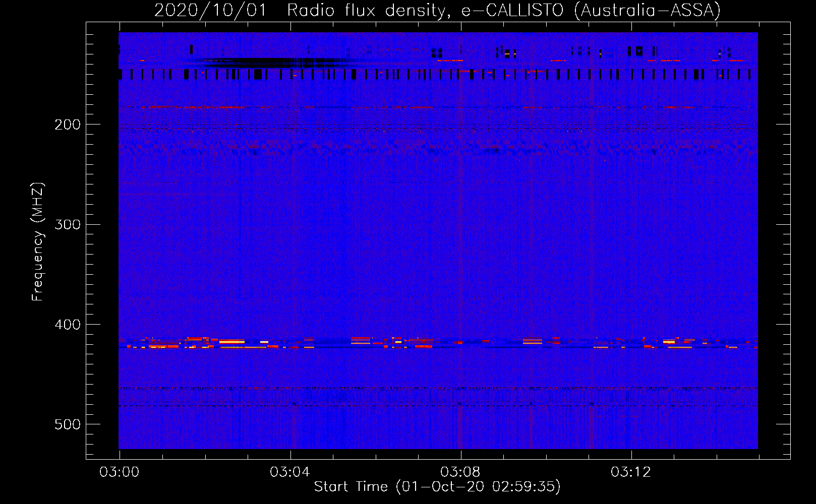Click the '400' frequency tick label

(x=68, y=325)
